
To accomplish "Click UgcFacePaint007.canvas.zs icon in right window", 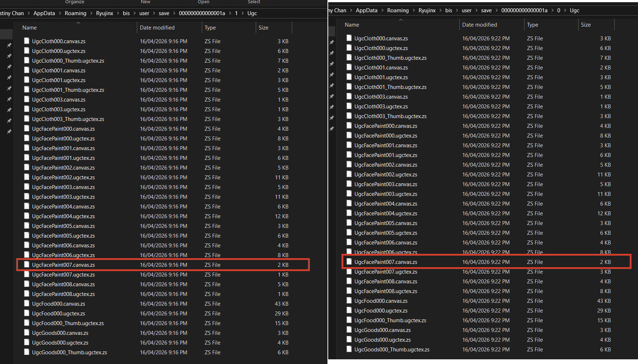I will (349, 261).
